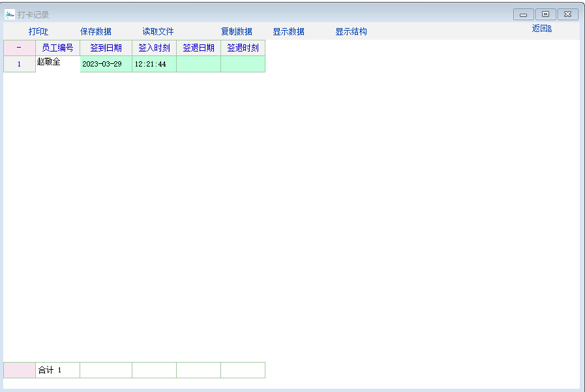Click the app icon in the title bar

[x=10, y=14]
